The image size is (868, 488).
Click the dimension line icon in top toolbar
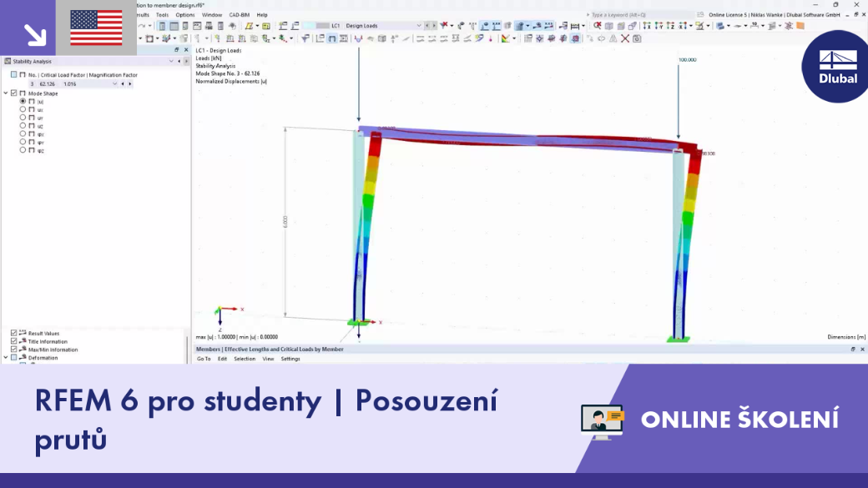click(x=574, y=26)
